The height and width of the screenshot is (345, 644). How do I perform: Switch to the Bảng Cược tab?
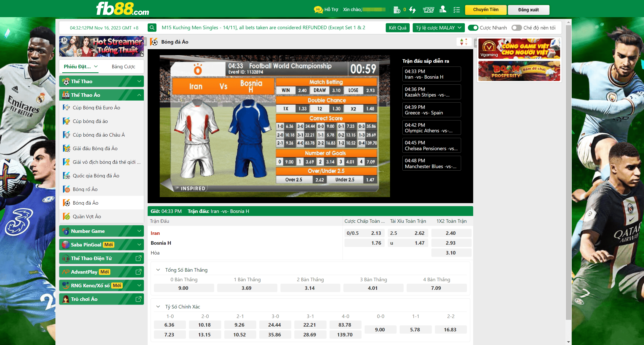(123, 67)
